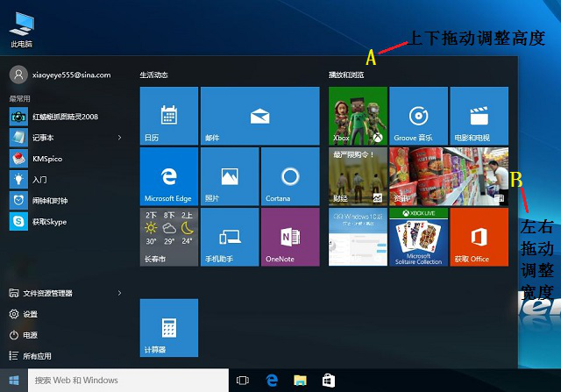The width and height of the screenshot is (561, 392).
Task: Open the Groove 音乐 tile
Action: point(418,116)
